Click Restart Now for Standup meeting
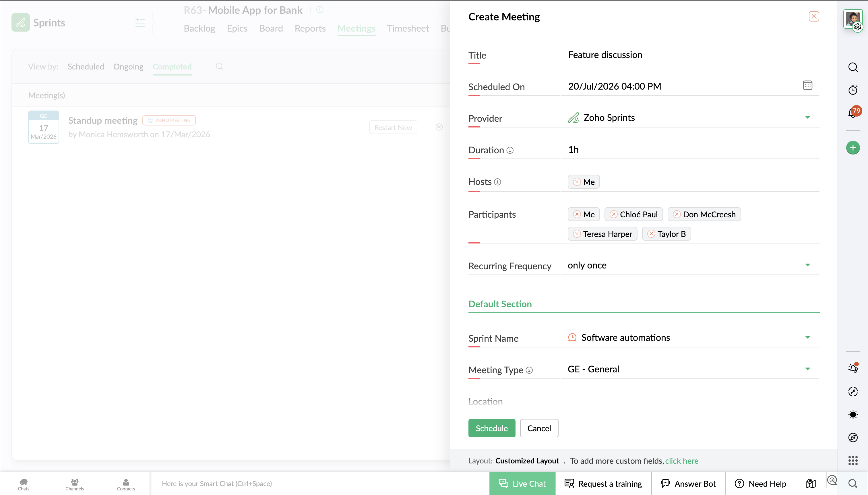The image size is (868, 495). point(393,127)
